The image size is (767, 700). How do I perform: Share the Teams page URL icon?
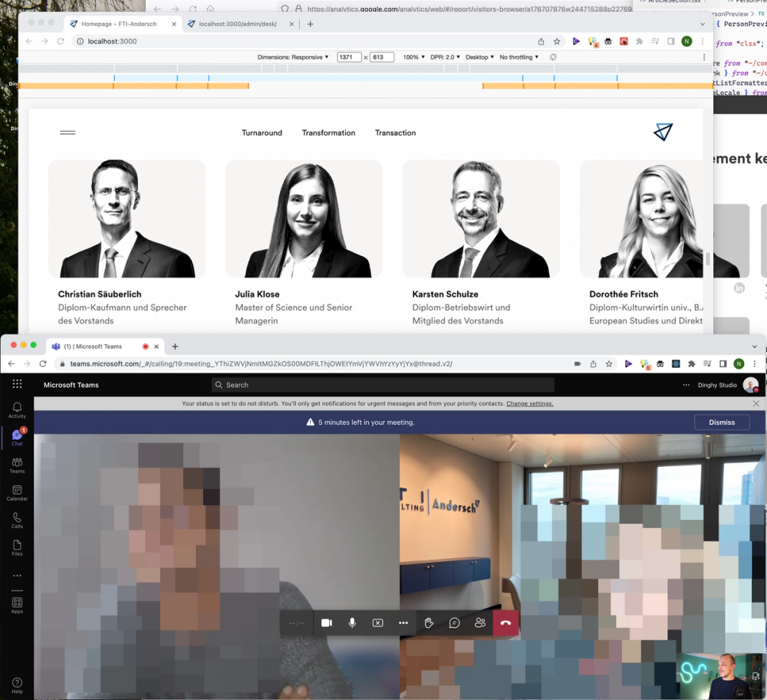point(594,363)
